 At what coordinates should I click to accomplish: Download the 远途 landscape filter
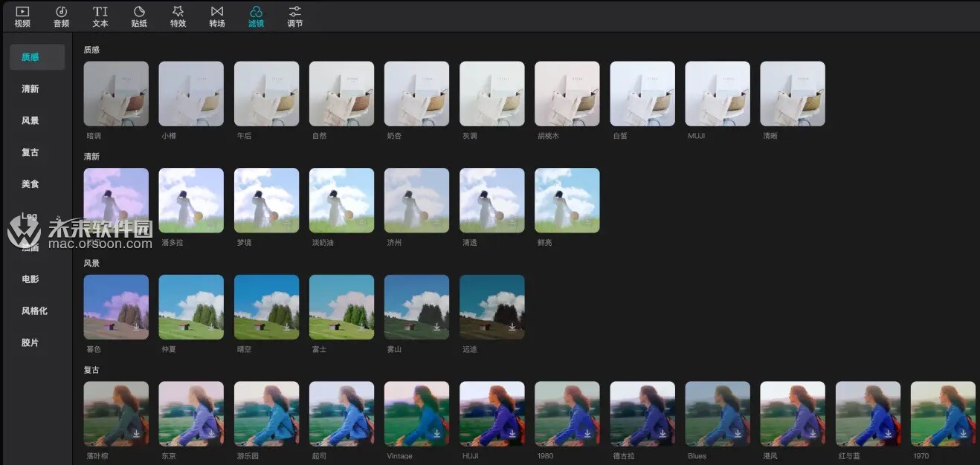coord(512,327)
